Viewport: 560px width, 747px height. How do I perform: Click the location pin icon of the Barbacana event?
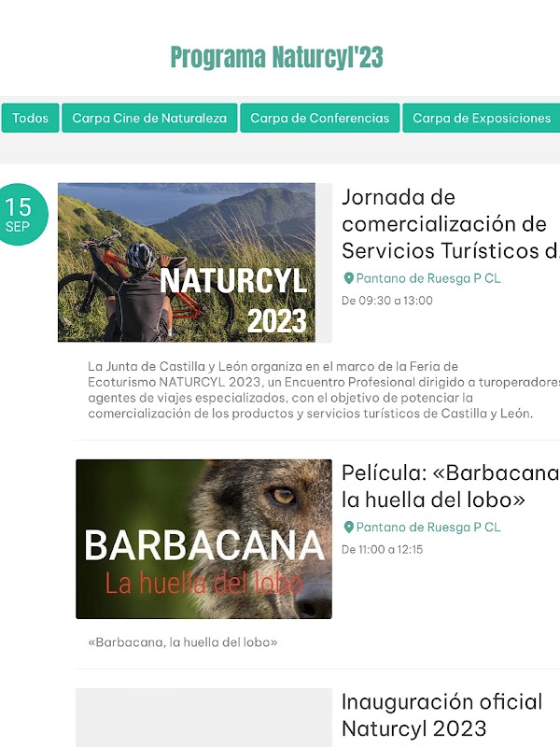tap(348, 527)
